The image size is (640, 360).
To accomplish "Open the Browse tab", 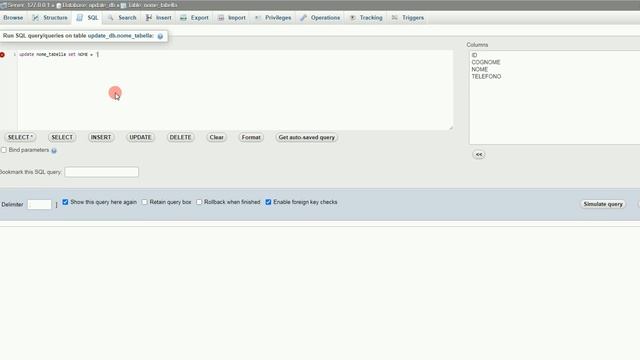I will pos(13,18).
